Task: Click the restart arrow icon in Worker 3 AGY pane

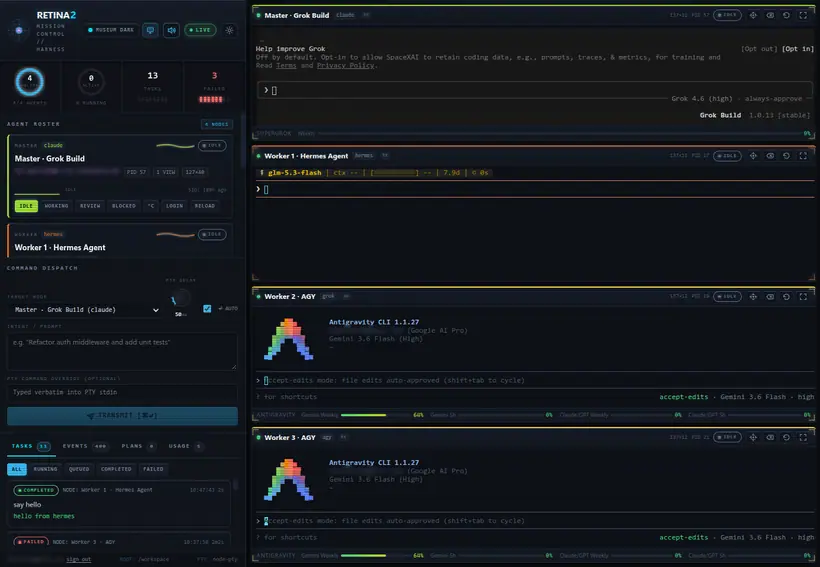Action: point(787,437)
